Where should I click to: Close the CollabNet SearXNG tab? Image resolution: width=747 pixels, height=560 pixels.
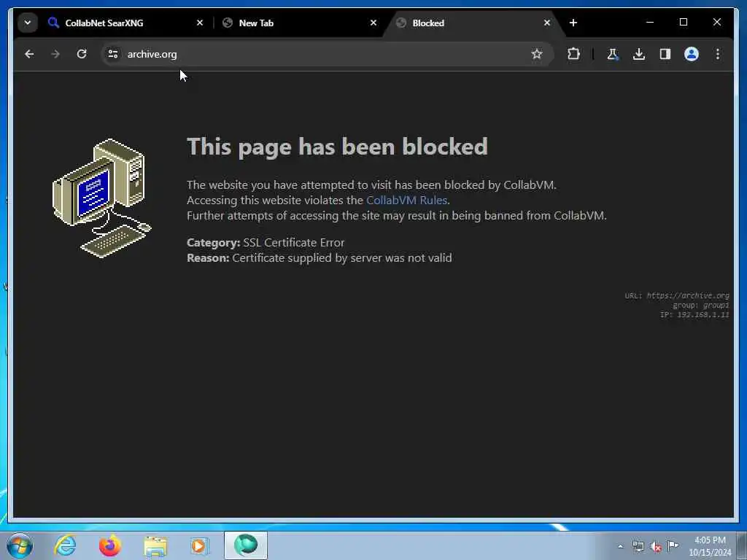click(x=200, y=23)
